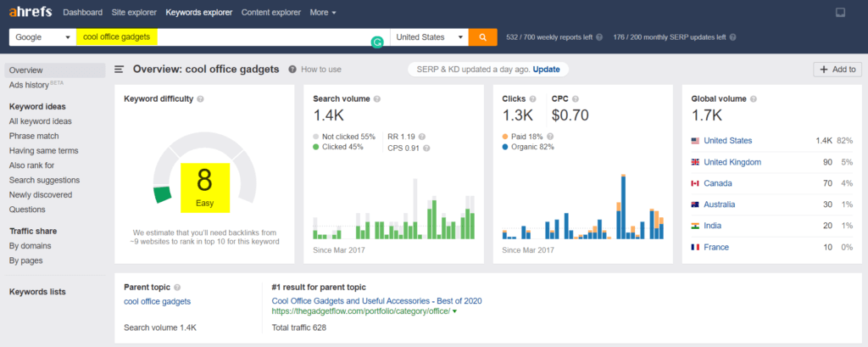Open Content explorer

(x=270, y=12)
